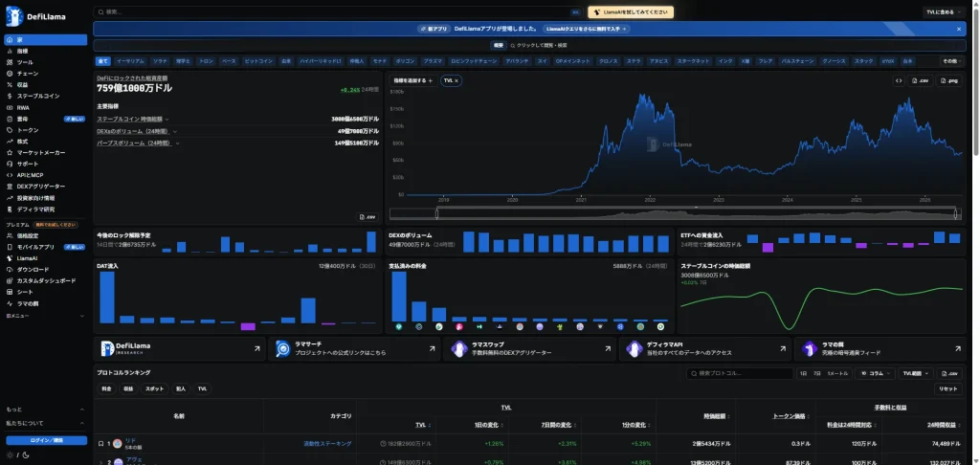Screen dimensions: 980x465
Task: Open 収益 in the sidebar
Action: tap(46, 85)
